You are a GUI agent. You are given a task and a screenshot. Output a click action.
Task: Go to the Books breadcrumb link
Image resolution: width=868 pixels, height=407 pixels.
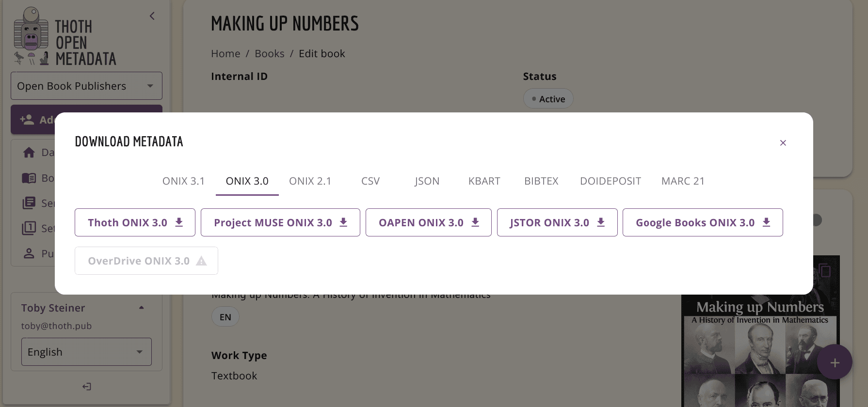point(270,54)
